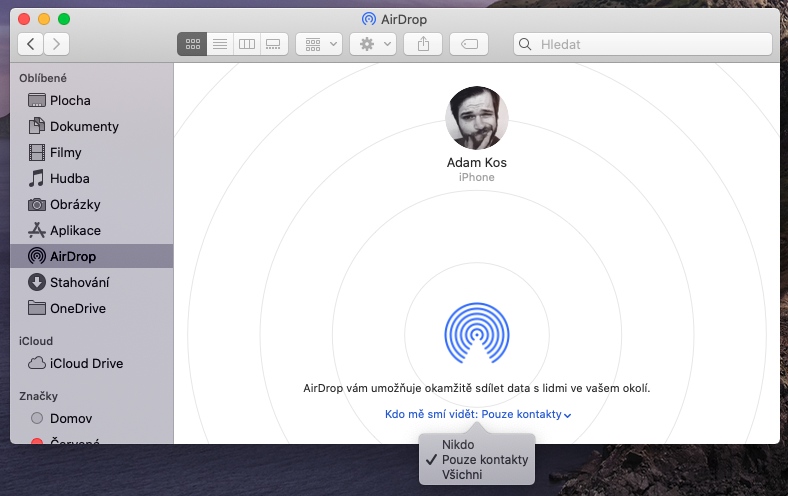This screenshot has height=496, width=788.
Task: Open the gear action menu dropdown
Action: coord(372,44)
